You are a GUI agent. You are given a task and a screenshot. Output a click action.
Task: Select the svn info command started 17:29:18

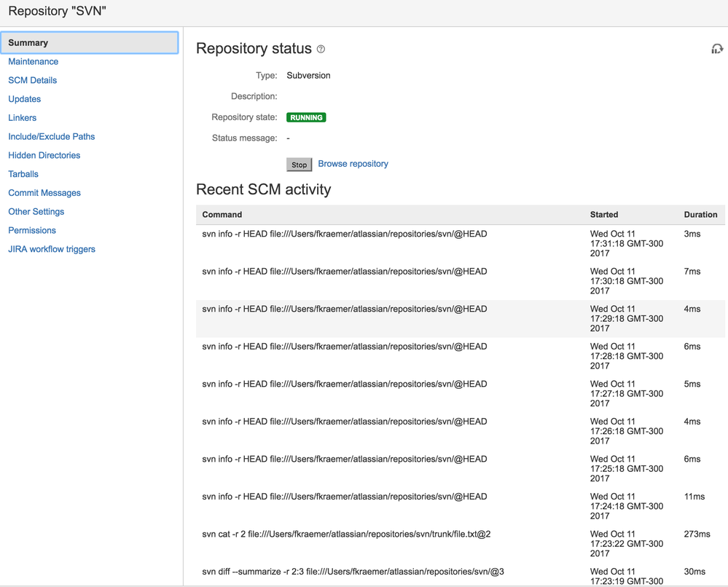[460, 319]
